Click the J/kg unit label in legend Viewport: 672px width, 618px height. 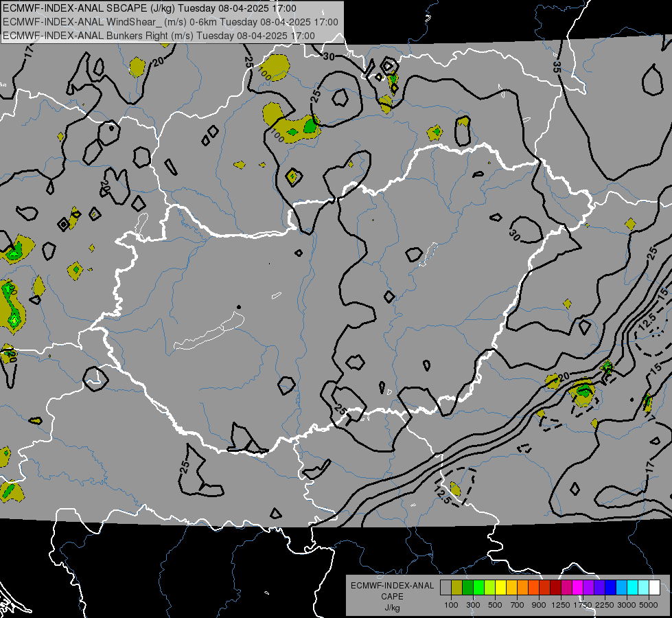tap(392, 608)
